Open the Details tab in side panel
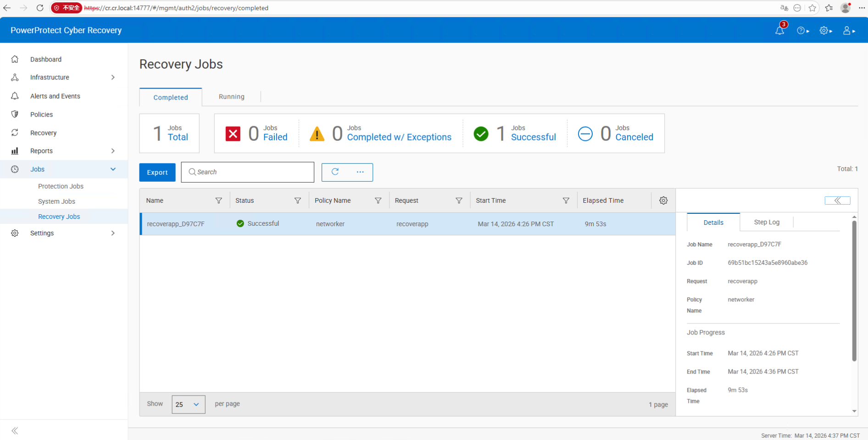 [x=713, y=223]
